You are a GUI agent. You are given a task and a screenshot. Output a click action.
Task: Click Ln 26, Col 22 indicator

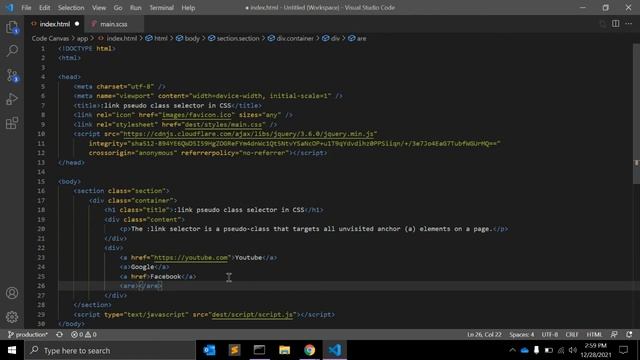[484, 334]
